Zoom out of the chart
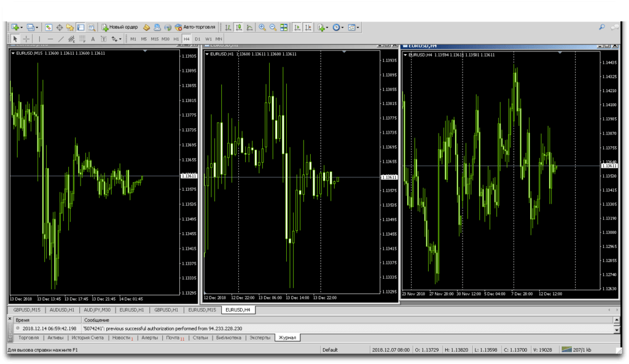 tap(273, 28)
